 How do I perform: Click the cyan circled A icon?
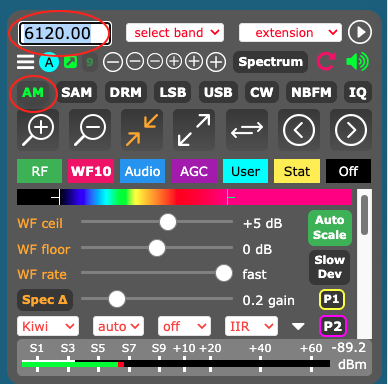[x=49, y=62]
